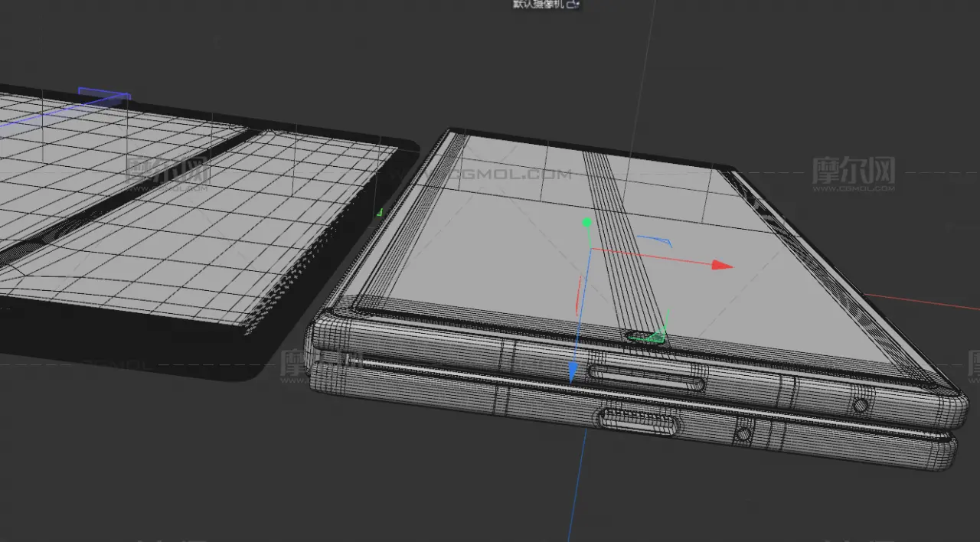The width and height of the screenshot is (980, 542).
Task: Click the 默认摄像机 viewport camera label
Action: [x=539, y=4]
